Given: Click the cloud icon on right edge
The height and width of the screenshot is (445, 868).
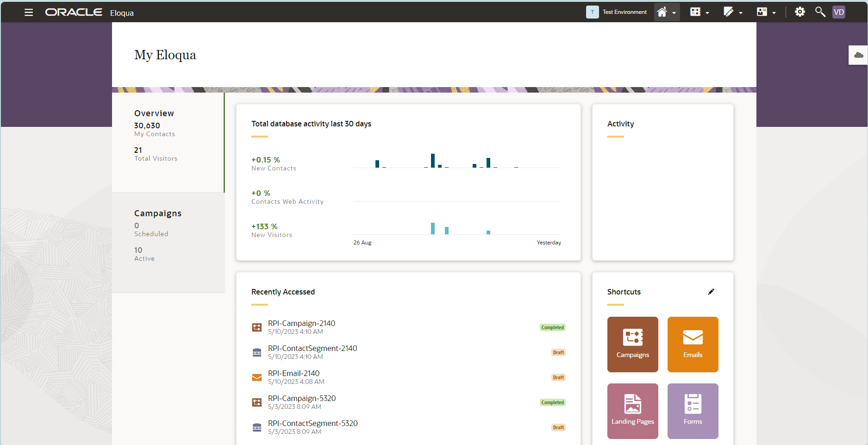Looking at the screenshot, I should pos(858,55).
